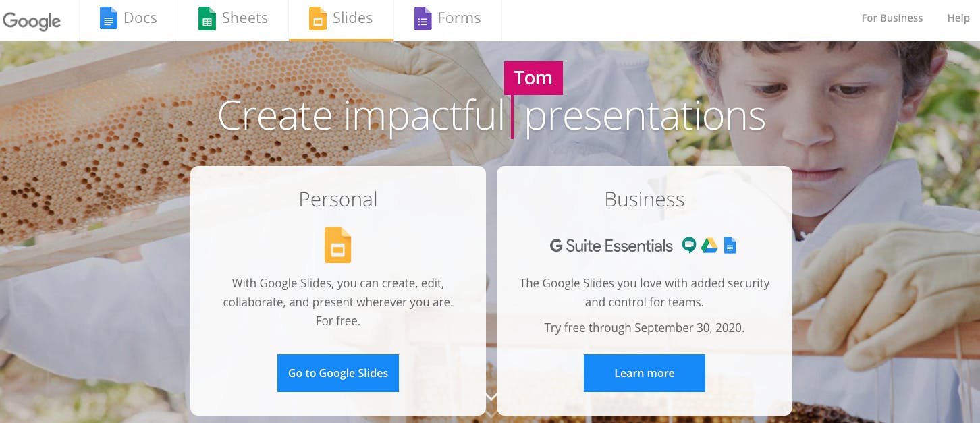This screenshot has width=980, height=423.
Task: Click the Google Drive triangle icon
Action: (709, 246)
